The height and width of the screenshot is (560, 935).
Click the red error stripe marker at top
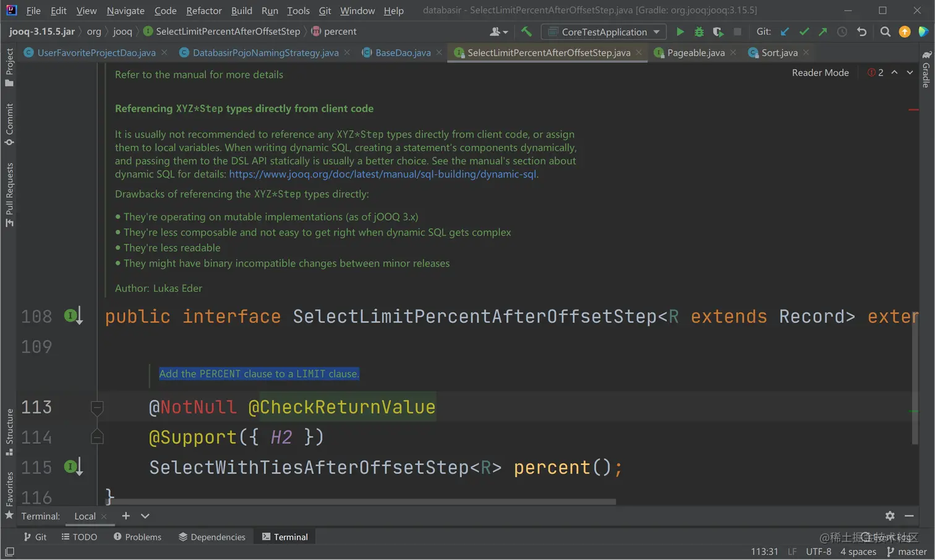pos(913,110)
